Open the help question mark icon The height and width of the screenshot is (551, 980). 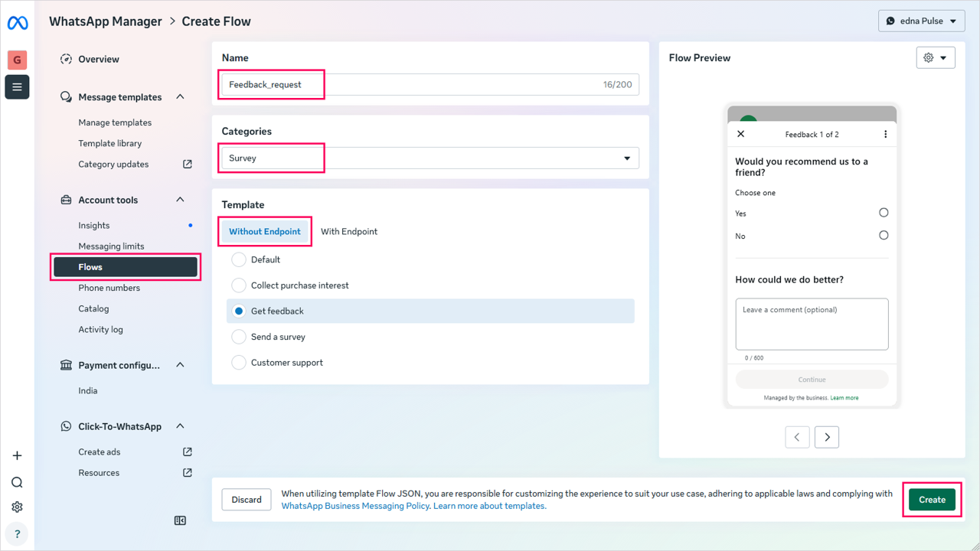point(17,533)
